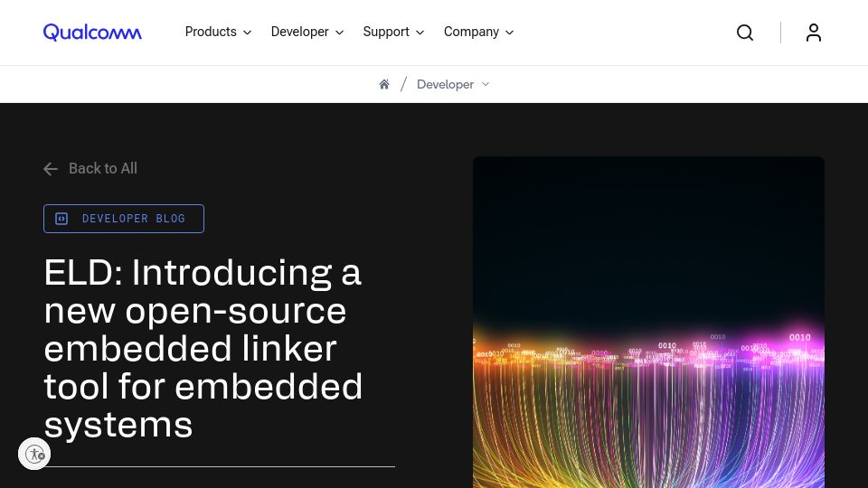Click the Products chevron arrow
This screenshot has width=868, height=488.
click(248, 33)
